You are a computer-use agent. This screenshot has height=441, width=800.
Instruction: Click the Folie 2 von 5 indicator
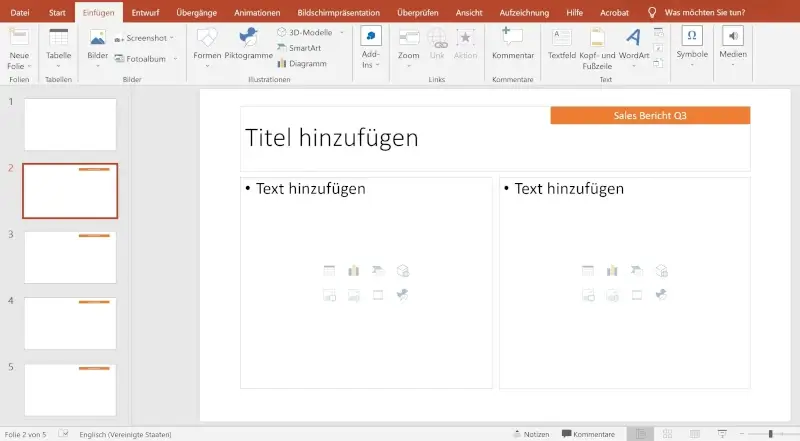point(26,434)
